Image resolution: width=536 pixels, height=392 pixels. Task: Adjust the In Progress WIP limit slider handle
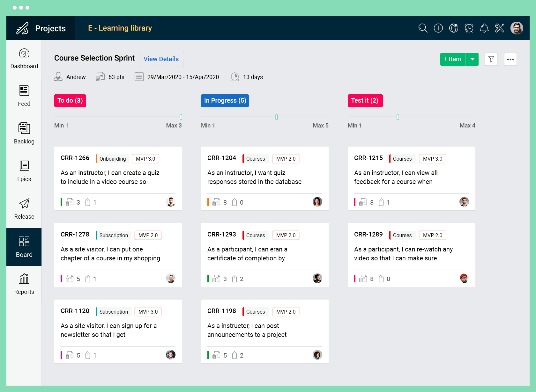[276, 117]
